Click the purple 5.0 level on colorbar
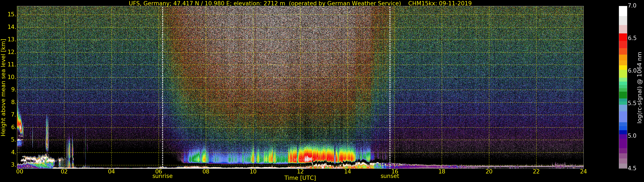This screenshot has width=644, height=182. [x=623, y=136]
